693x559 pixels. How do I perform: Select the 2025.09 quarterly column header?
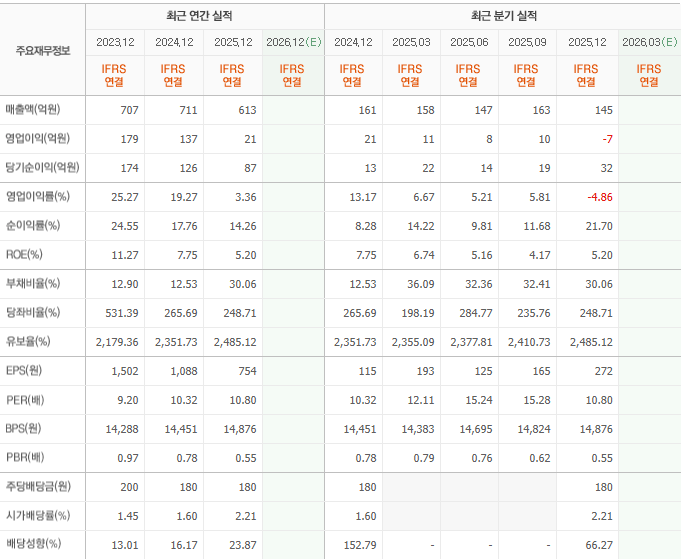(x=527, y=42)
